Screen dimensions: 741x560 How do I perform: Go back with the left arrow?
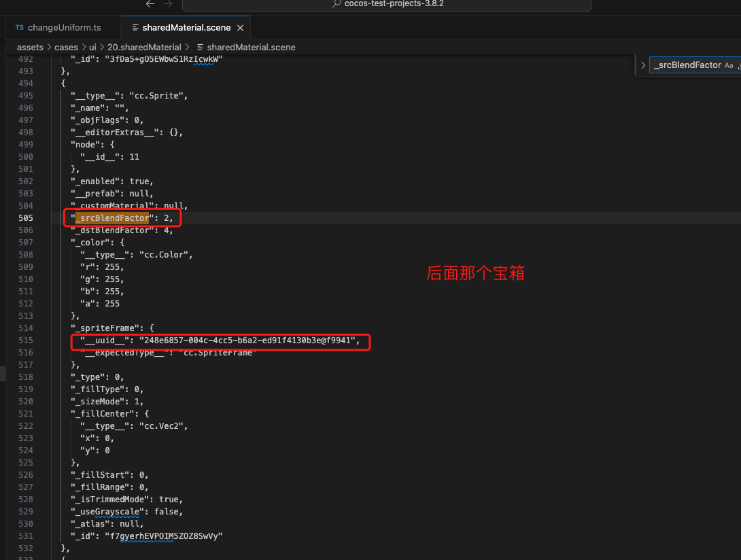tap(150, 4)
